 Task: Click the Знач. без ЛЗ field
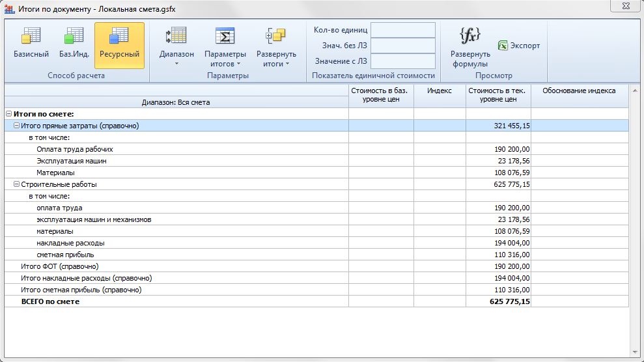click(x=402, y=46)
